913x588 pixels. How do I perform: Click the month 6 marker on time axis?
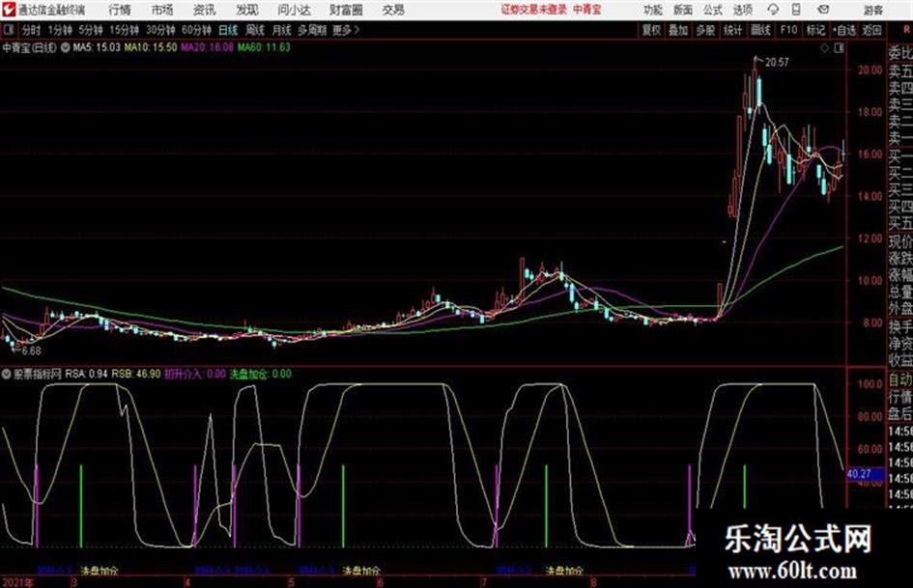point(381,582)
